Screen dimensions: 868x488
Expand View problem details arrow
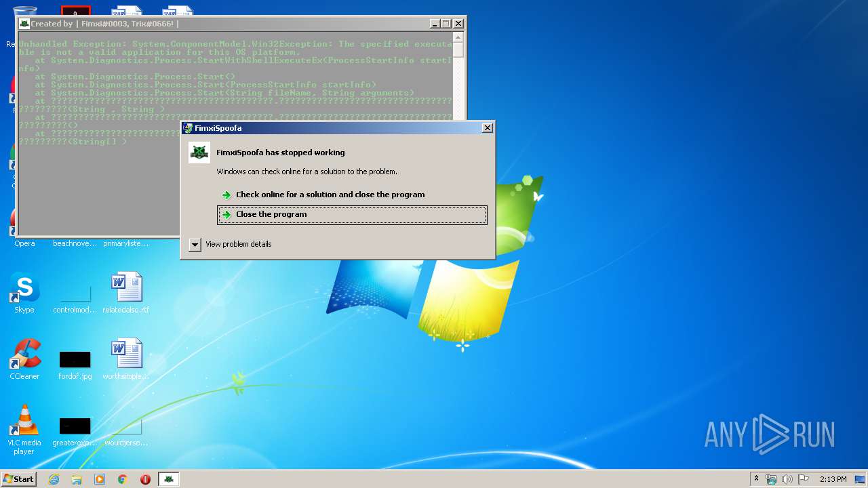[195, 245]
